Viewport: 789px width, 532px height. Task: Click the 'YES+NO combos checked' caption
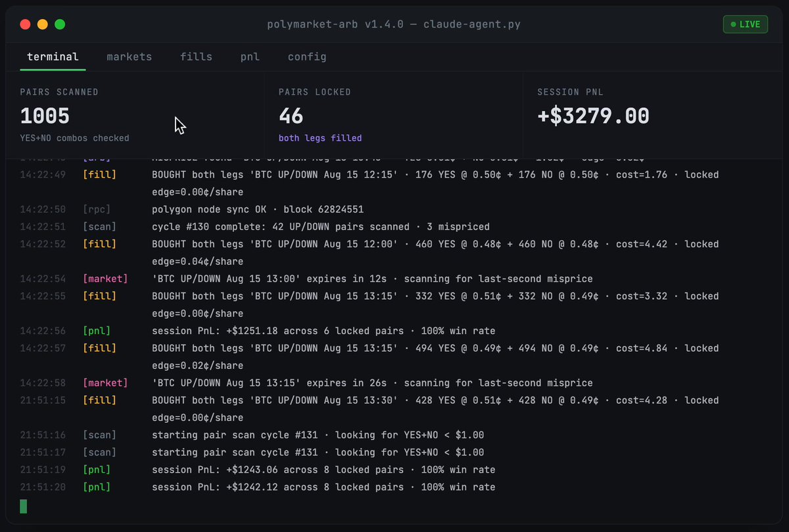[x=75, y=138]
